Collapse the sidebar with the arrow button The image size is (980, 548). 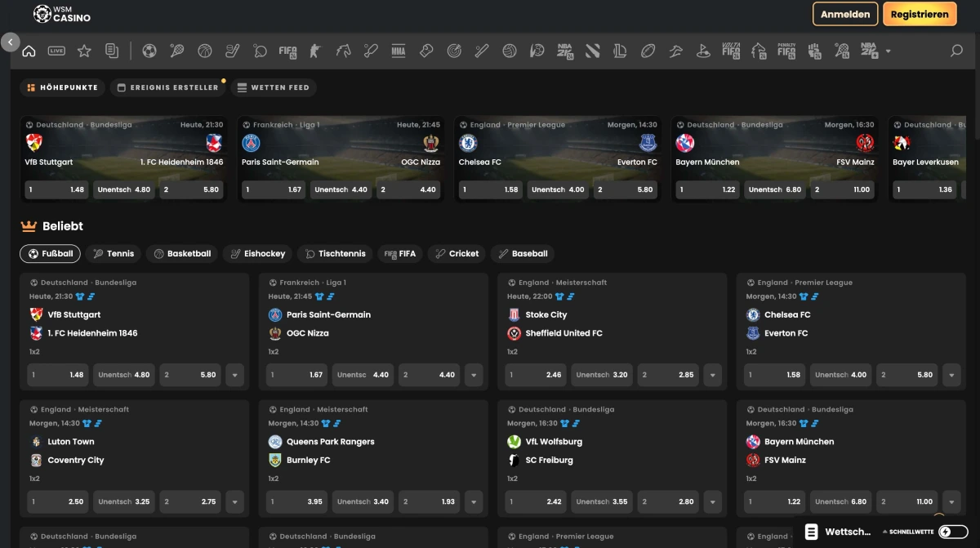point(10,42)
